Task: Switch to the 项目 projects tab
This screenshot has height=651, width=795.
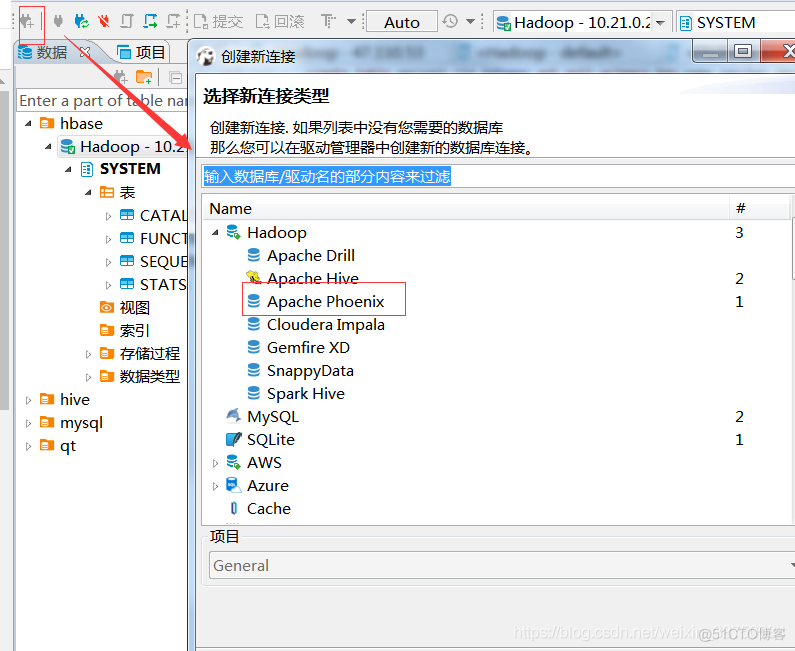Action: pos(141,52)
